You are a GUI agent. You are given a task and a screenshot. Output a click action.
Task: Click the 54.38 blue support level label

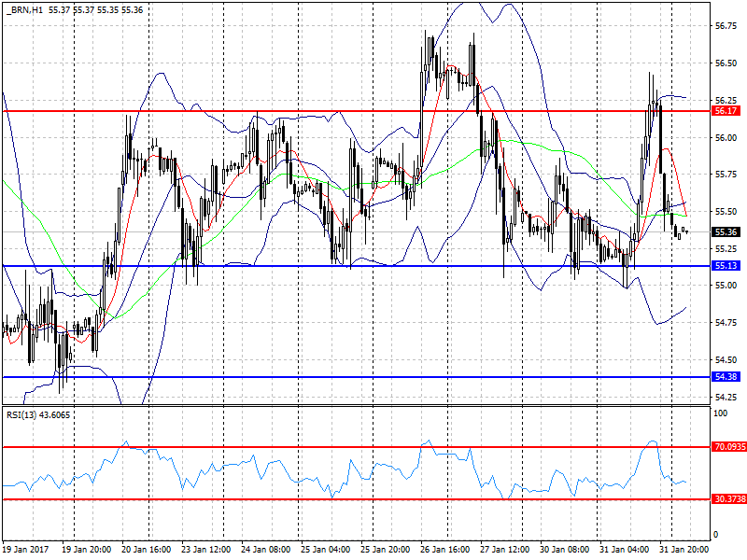click(726, 377)
